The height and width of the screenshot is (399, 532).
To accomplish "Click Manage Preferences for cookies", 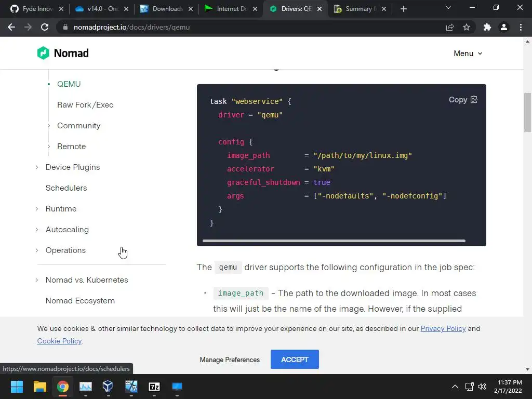I will pyautogui.click(x=230, y=360).
